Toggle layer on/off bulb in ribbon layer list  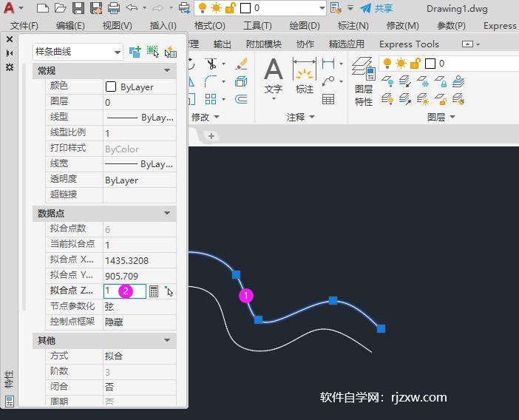tap(387, 63)
